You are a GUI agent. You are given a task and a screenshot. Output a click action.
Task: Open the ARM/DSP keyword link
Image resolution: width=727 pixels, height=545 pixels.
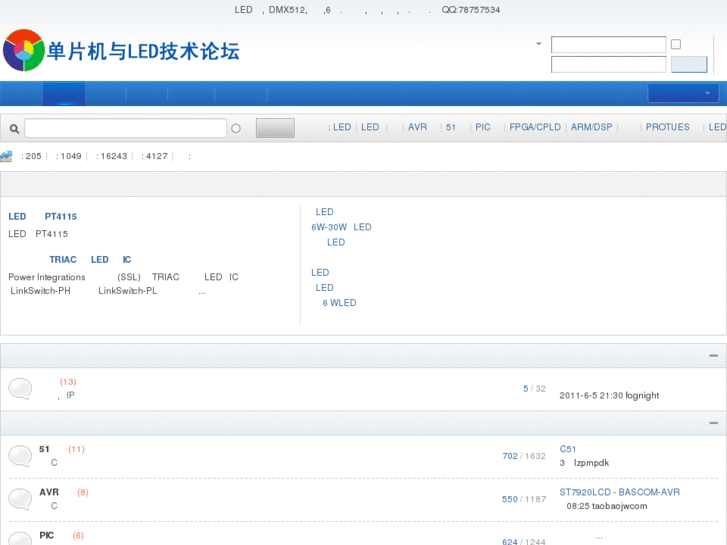(592, 127)
